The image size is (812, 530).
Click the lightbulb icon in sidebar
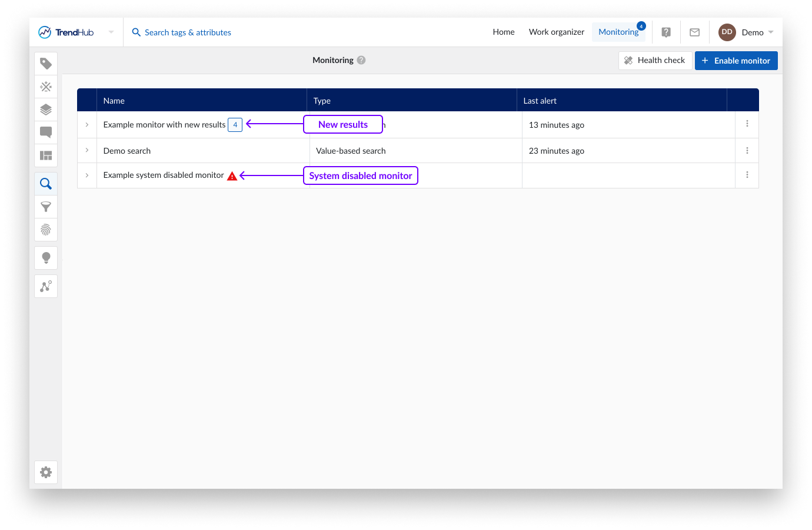(x=46, y=258)
